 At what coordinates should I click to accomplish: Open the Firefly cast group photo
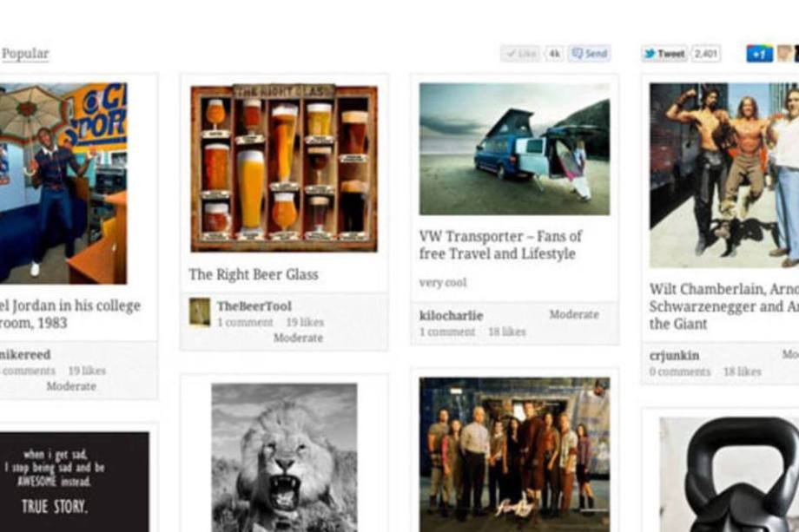514,454
